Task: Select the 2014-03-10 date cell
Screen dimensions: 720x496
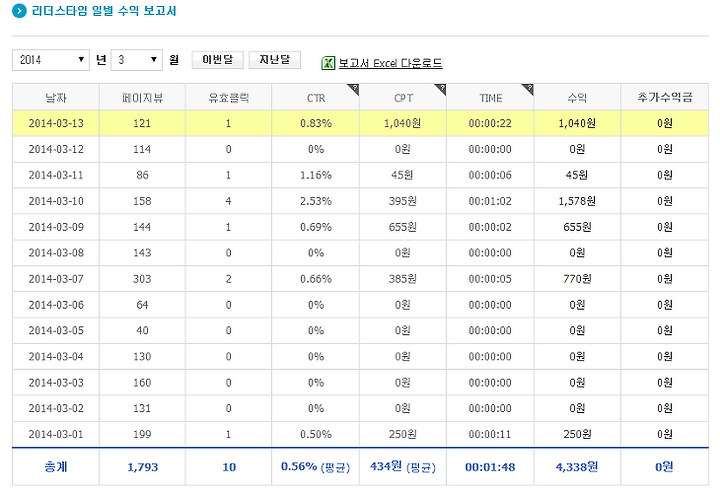Action: 56,201
